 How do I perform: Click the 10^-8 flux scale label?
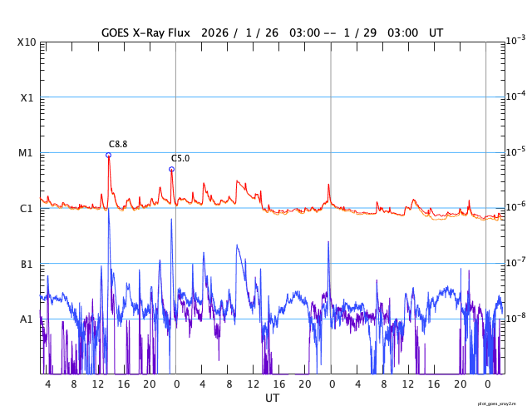[x=516, y=318]
